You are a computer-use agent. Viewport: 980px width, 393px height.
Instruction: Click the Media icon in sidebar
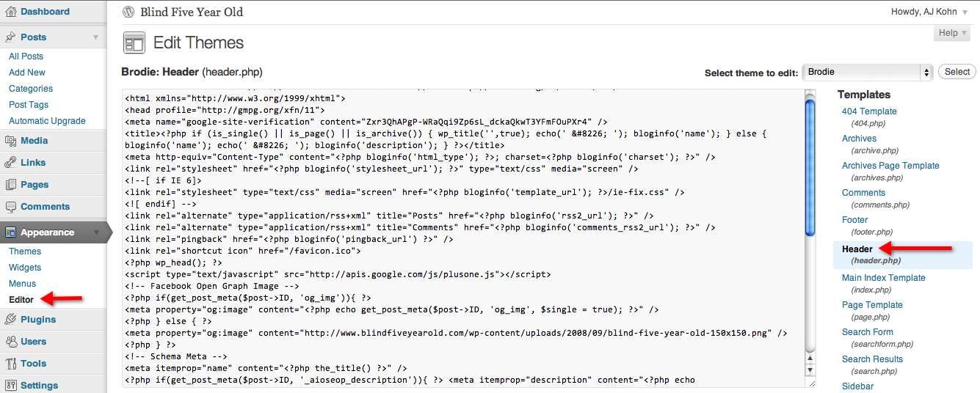[x=10, y=141]
